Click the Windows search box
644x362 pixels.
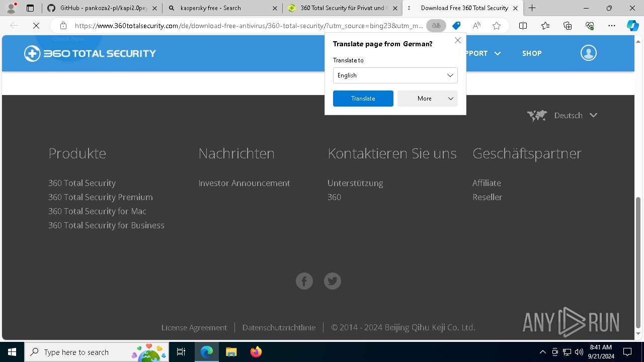pos(97,352)
